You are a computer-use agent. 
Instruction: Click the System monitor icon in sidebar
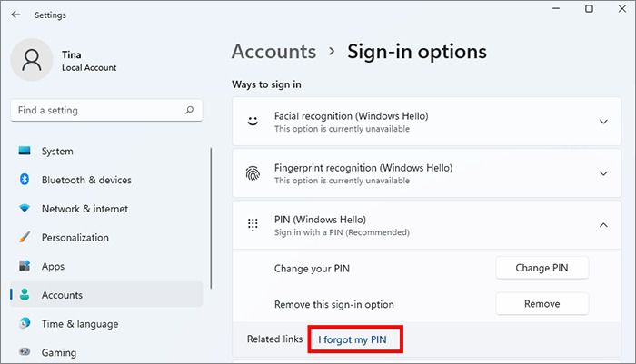pyautogui.click(x=25, y=152)
